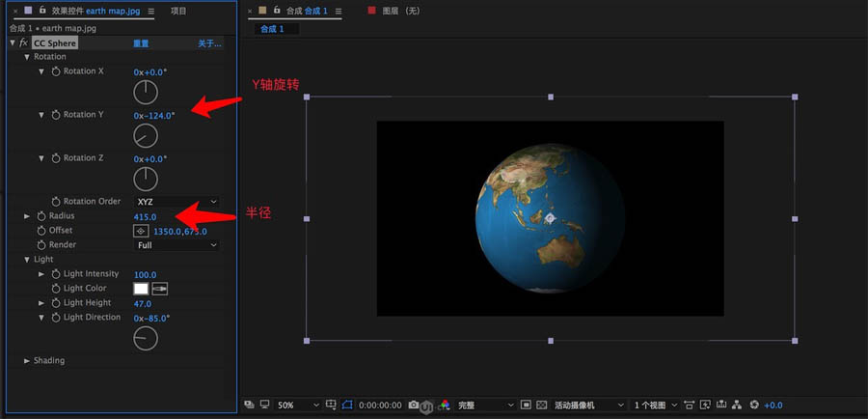Image resolution: width=868 pixels, height=419 pixels.
Task: Click the always preview this view icon
Action: click(x=249, y=405)
